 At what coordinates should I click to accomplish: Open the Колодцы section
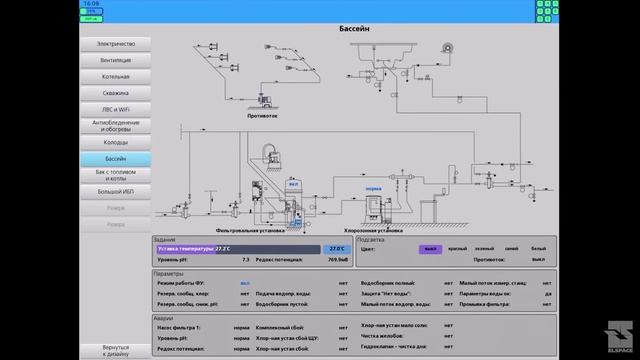[x=116, y=142]
